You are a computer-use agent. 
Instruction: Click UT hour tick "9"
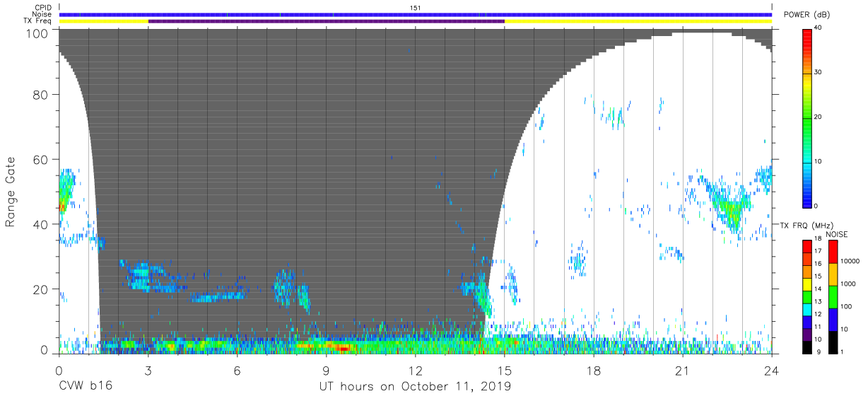(x=327, y=370)
